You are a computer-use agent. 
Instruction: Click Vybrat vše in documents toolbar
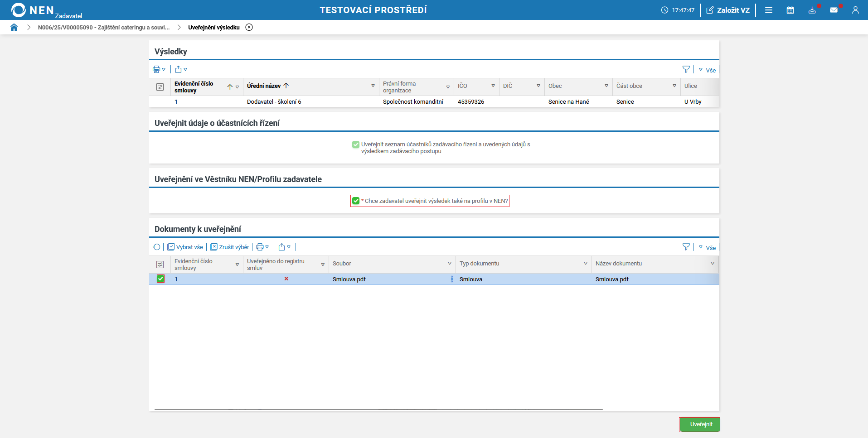185,247
